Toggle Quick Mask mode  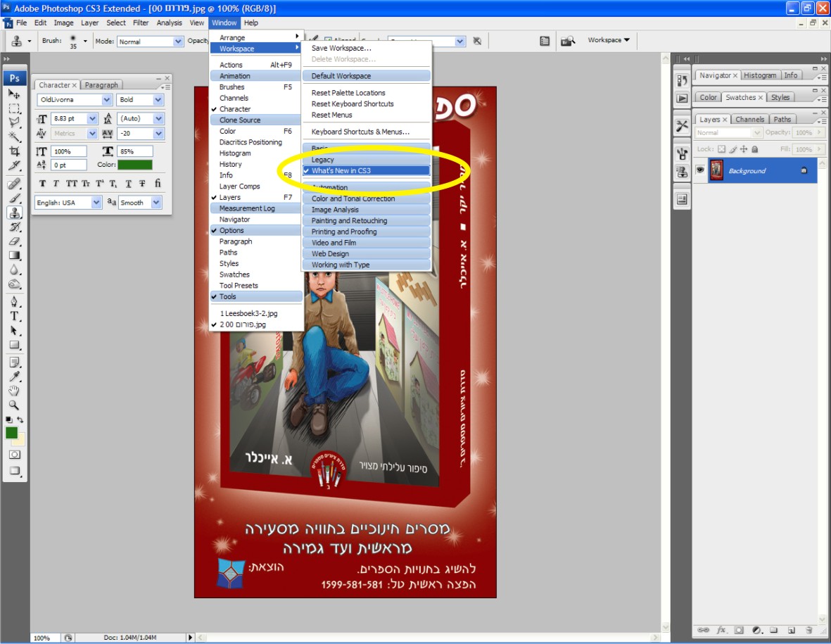[14, 455]
